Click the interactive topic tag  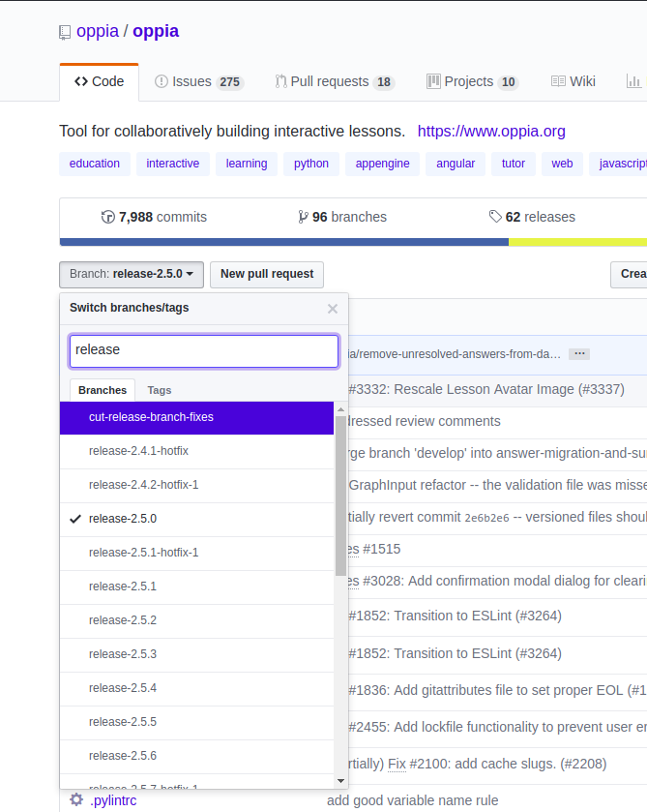[x=173, y=164]
